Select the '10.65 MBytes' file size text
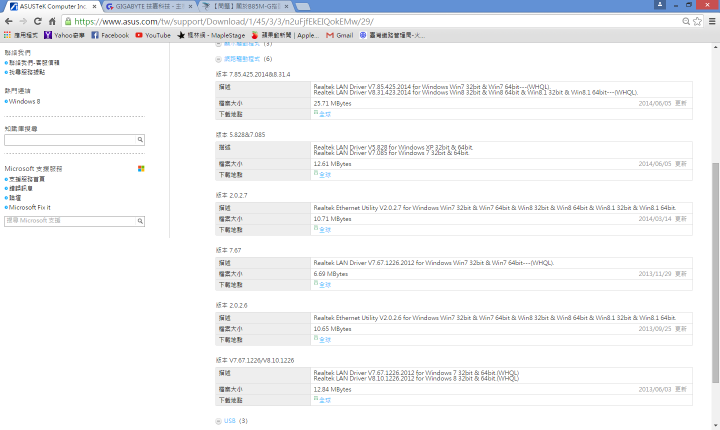 click(332, 329)
